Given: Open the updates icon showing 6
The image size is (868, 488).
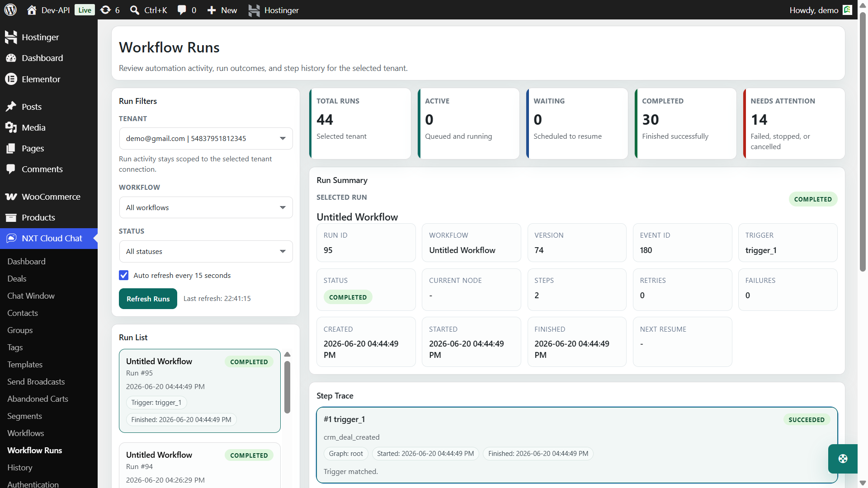Looking at the screenshot, I should click(x=105, y=10).
